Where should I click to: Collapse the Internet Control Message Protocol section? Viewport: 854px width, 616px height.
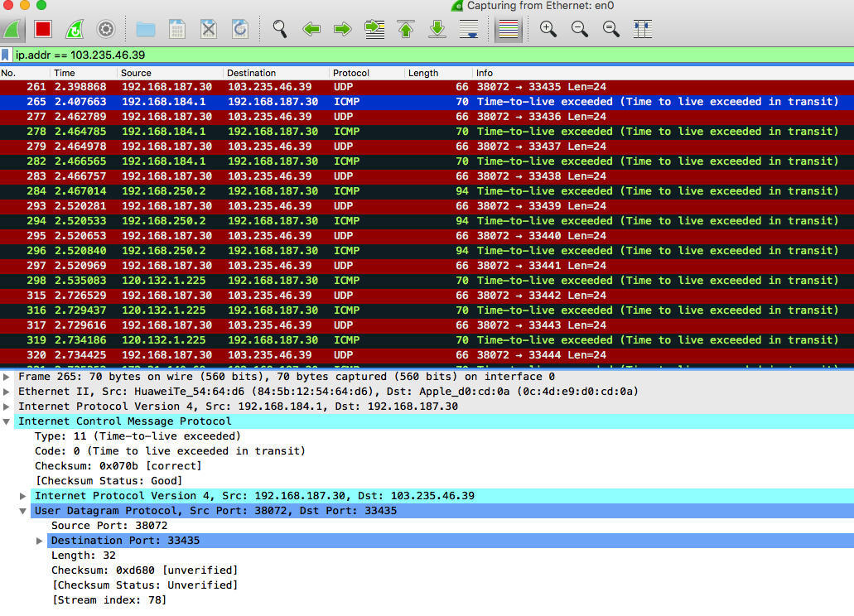(x=7, y=421)
